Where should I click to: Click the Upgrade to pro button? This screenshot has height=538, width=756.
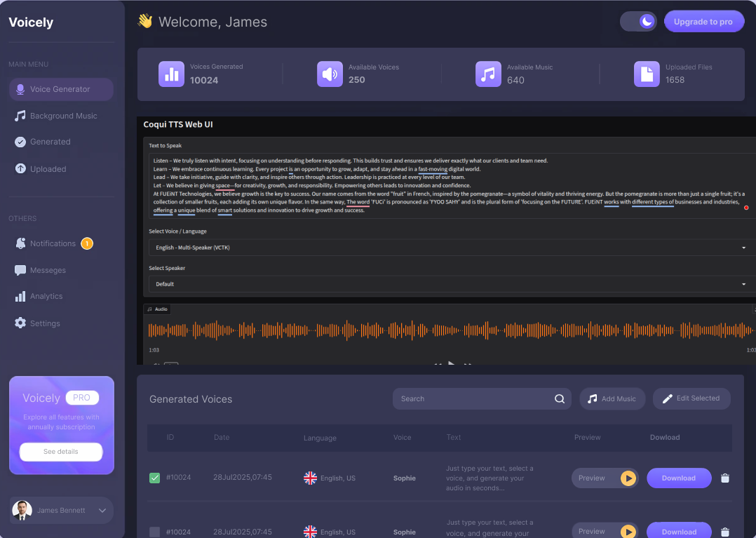[x=703, y=22]
